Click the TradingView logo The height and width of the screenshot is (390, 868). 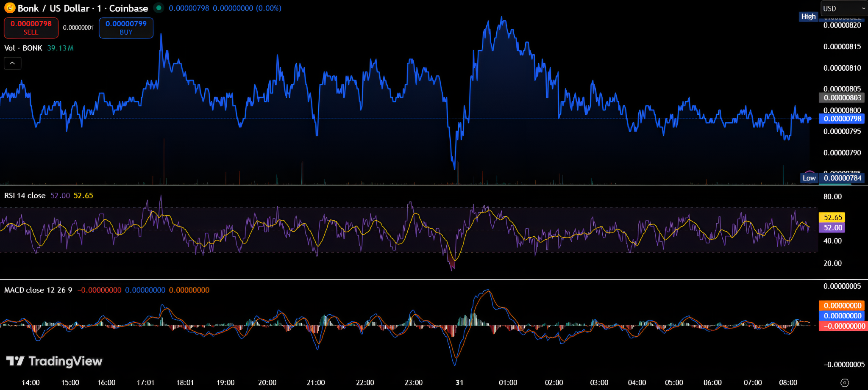(x=54, y=361)
